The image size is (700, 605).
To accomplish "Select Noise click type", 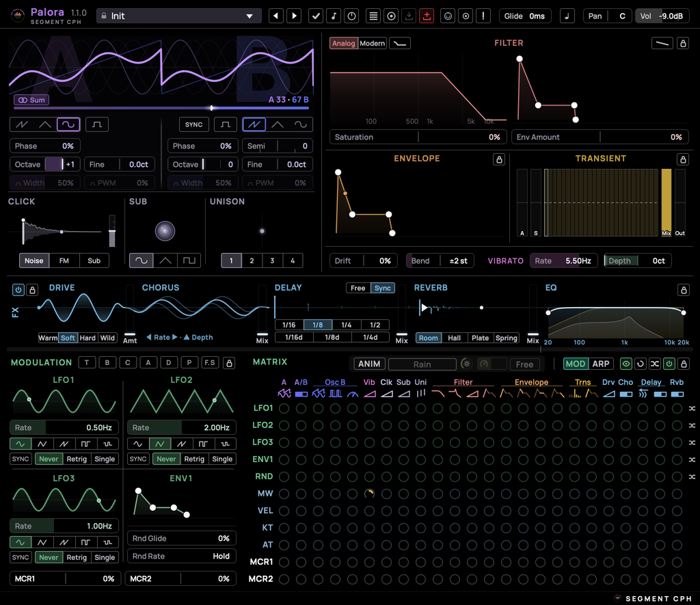I will click(34, 260).
